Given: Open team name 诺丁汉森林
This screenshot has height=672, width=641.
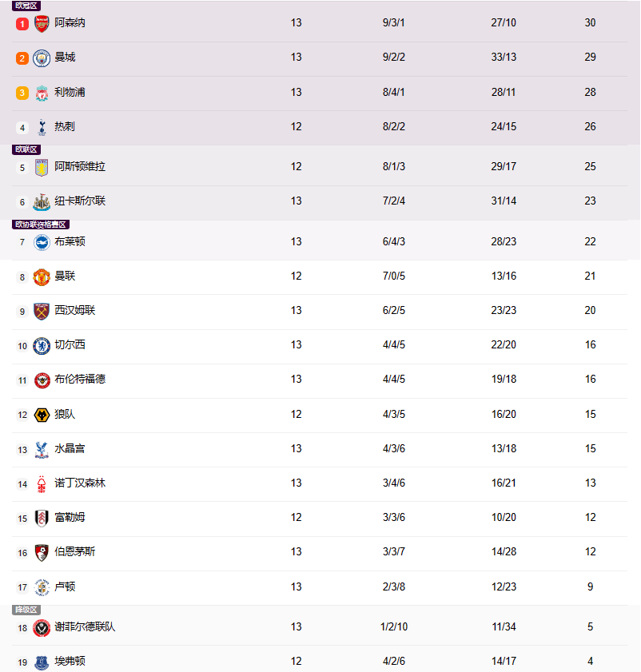Looking at the screenshot, I should point(80,483).
